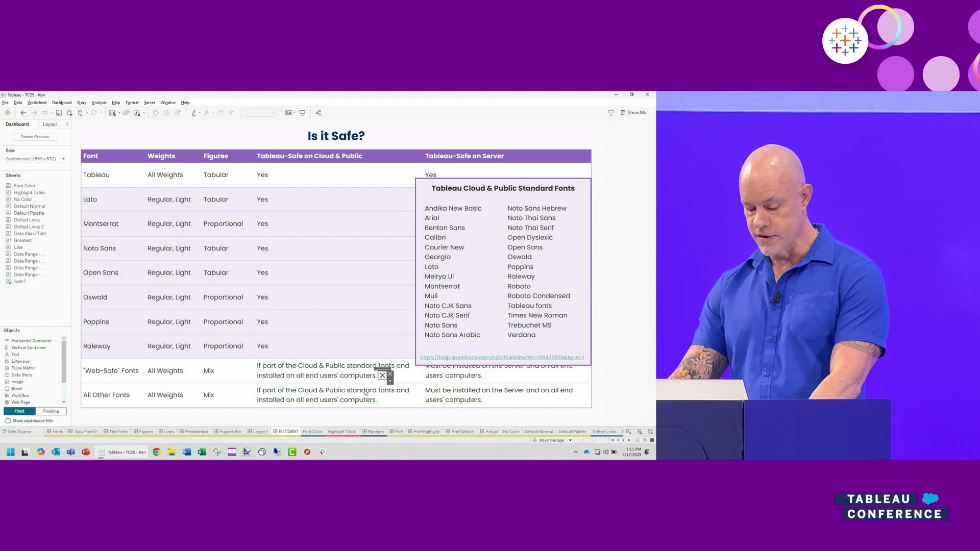Click the New worksheet toolbar icon
980x551 pixels.
point(112,113)
